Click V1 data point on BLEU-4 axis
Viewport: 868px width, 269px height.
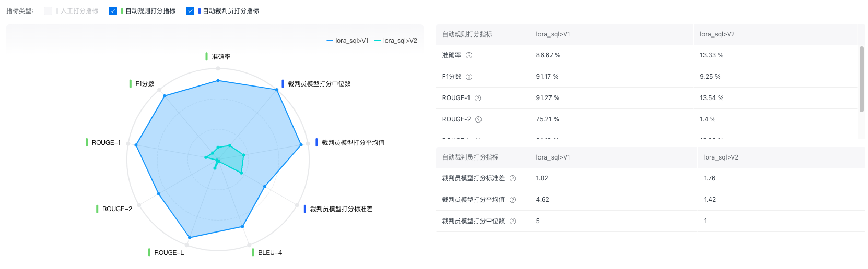242,227
